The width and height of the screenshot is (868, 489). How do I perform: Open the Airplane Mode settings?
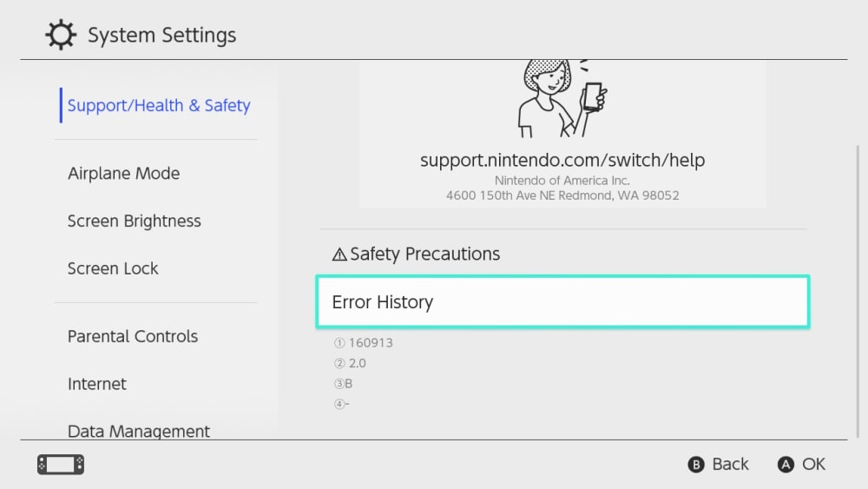pos(124,174)
